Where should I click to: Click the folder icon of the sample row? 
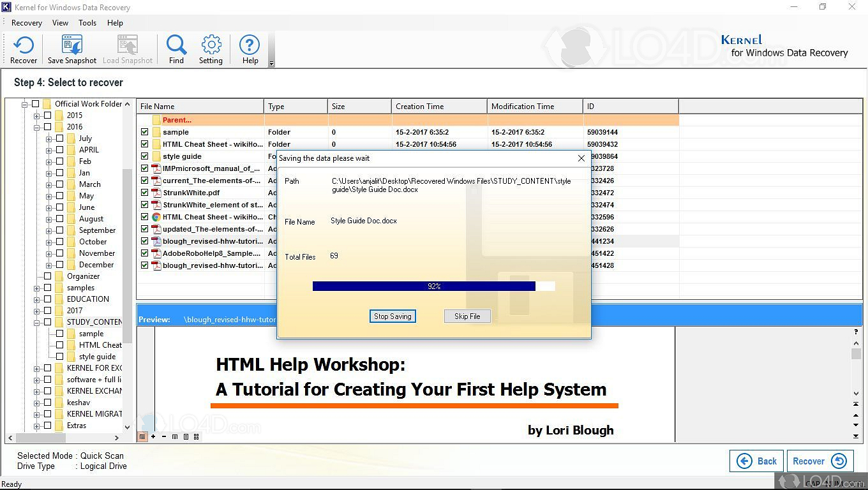click(x=156, y=132)
